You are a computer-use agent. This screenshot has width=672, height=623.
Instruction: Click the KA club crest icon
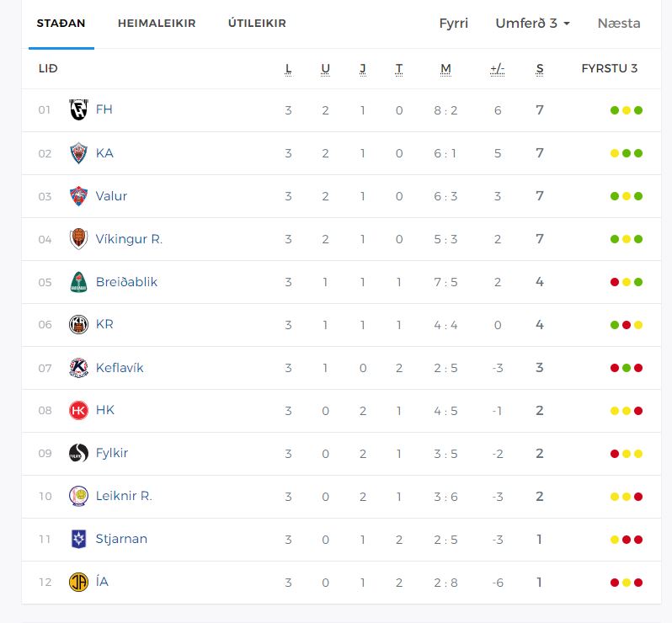point(78,153)
